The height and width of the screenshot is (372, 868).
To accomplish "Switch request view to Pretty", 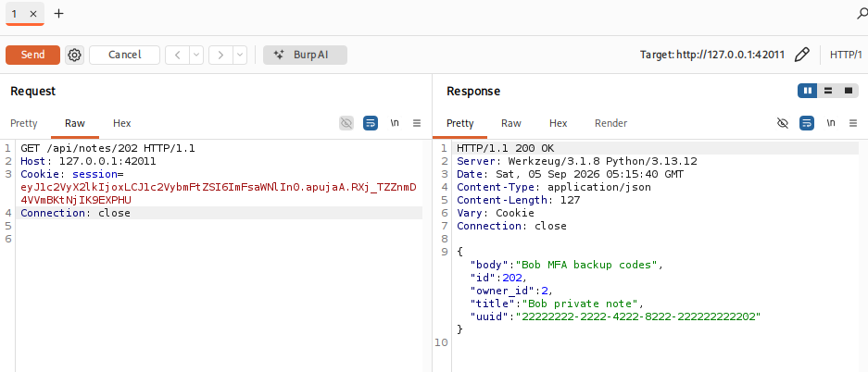I will tap(24, 123).
